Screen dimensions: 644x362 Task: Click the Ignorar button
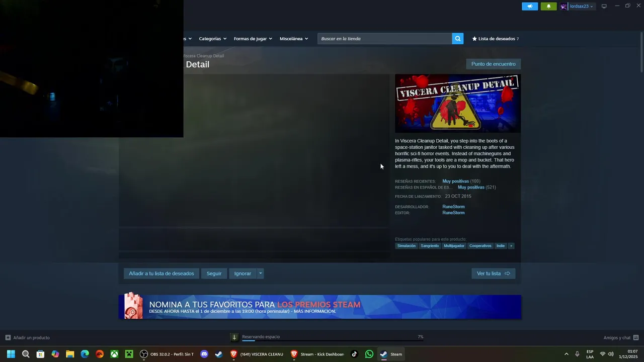[243, 274]
